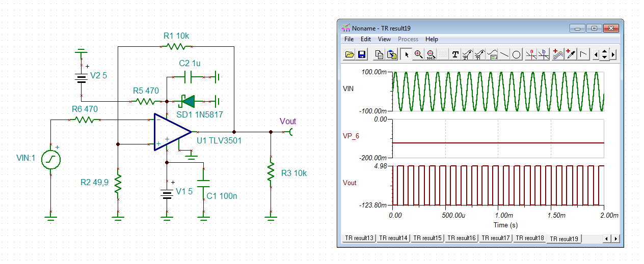Click the SD1 Schottky diode symbol

[x=189, y=101]
